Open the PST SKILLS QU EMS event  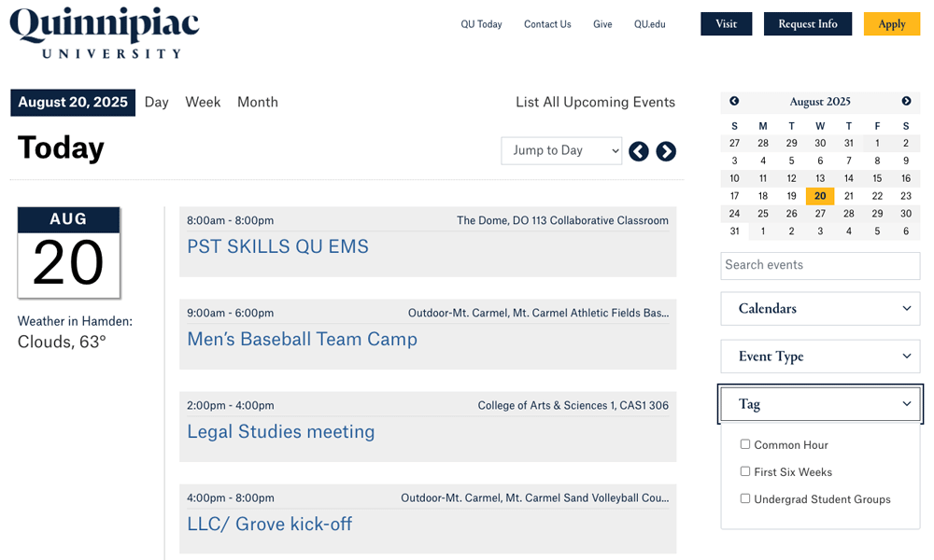[x=278, y=246]
